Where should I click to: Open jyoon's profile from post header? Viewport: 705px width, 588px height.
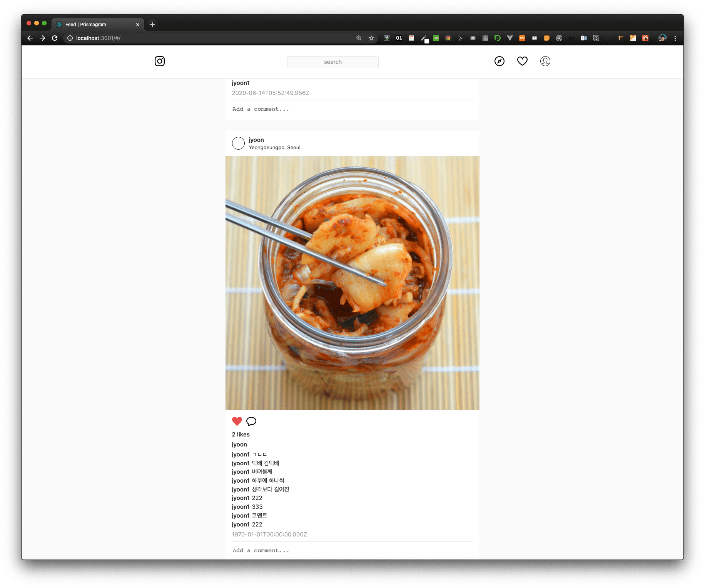(256, 140)
